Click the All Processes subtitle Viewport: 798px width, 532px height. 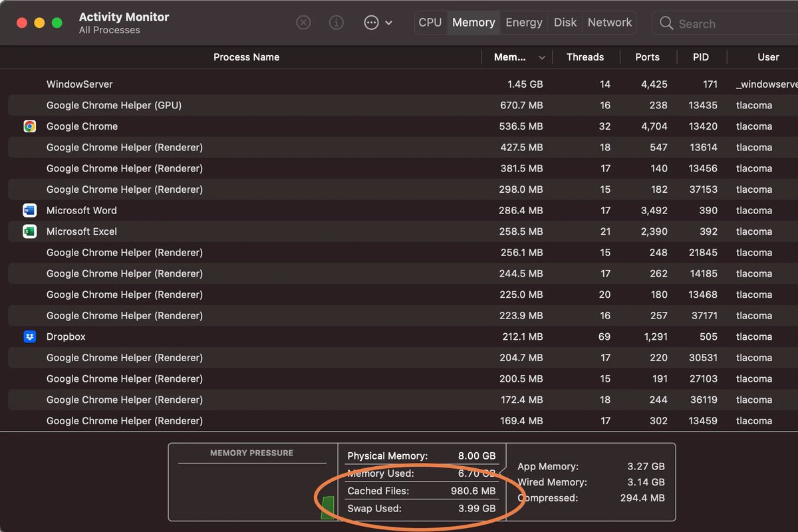110,30
